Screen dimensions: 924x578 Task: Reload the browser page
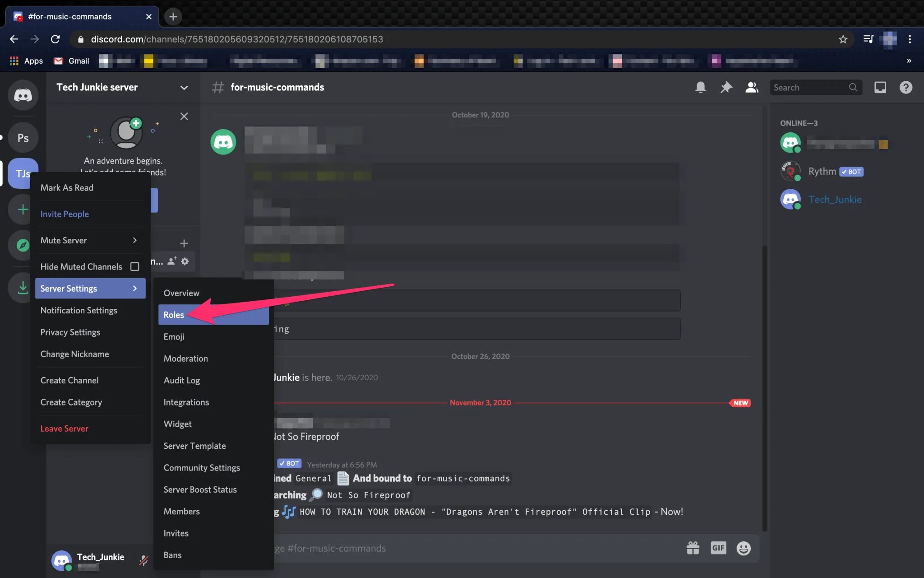pos(55,39)
